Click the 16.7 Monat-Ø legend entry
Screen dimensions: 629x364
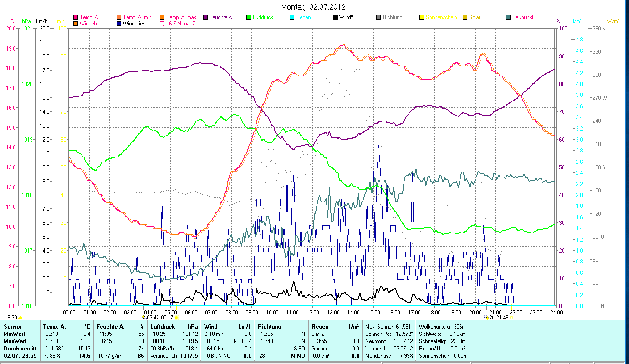pyautogui.click(x=178, y=24)
